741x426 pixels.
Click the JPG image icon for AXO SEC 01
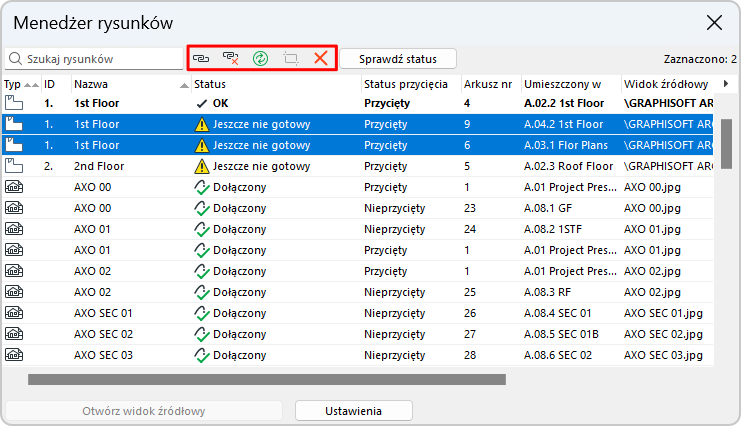pyautogui.click(x=14, y=313)
